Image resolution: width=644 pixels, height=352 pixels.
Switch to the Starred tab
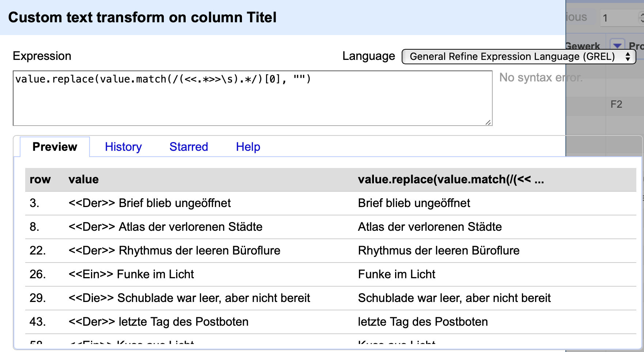click(189, 147)
